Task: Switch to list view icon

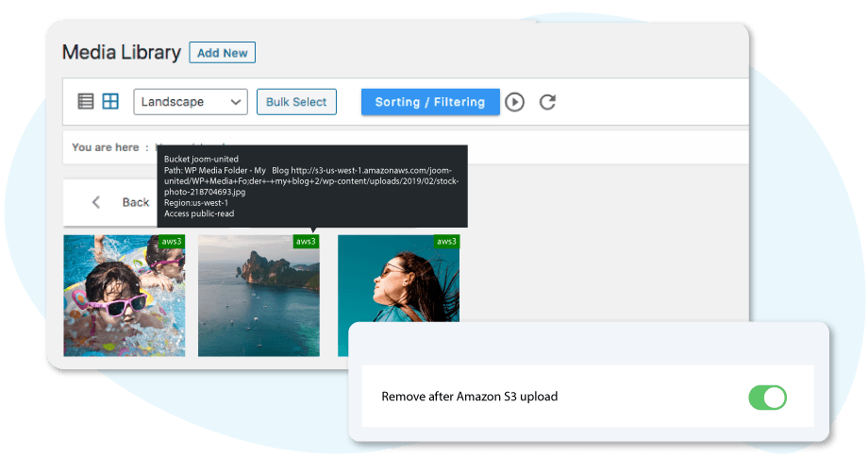Action: [x=85, y=101]
